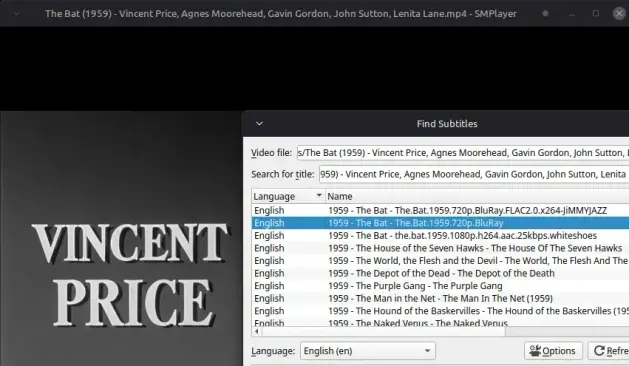Viewport: 629px width, 366px height.
Task: Click the Video file path field
Action: point(463,153)
